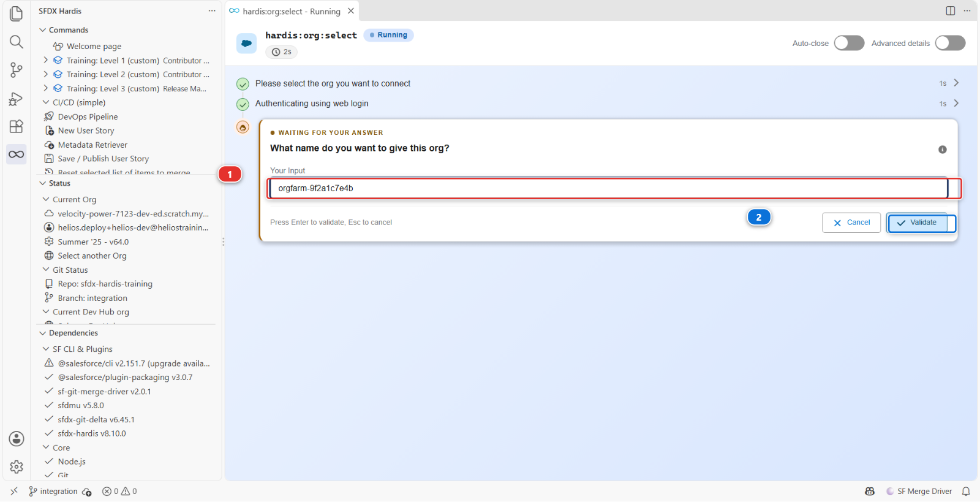Viewport: 980px width, 502px height.
Task: Open the Search view icon
Action: [x=17, y=42]
